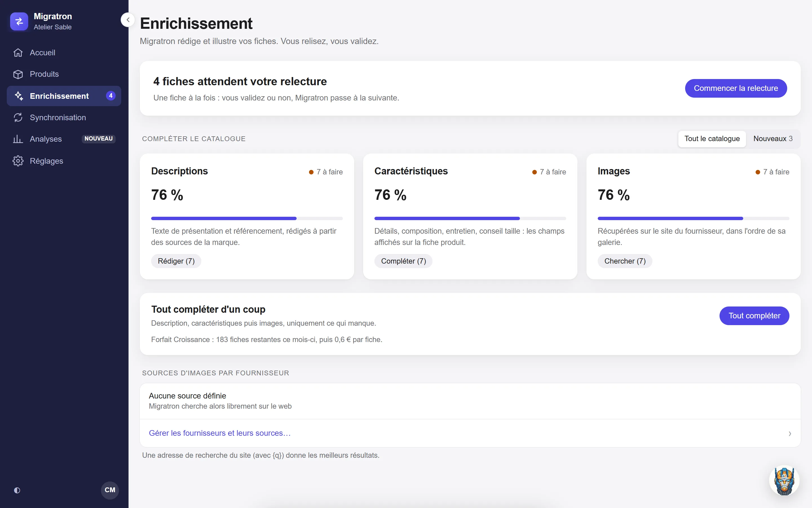Click the Produits box icon
The width and height of the screenshot is (812, 508).
[18, 74]
